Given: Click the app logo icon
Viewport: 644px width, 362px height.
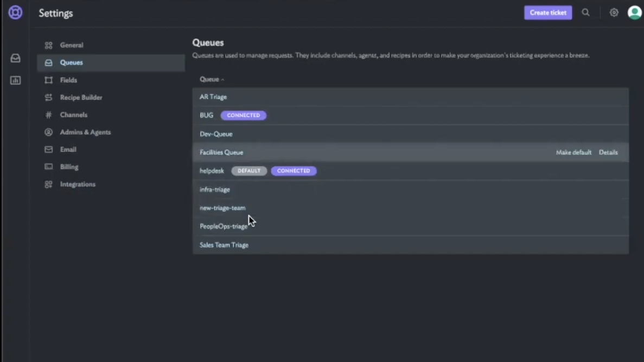Looking at the screenshot, I should click(x=15, y=12).
